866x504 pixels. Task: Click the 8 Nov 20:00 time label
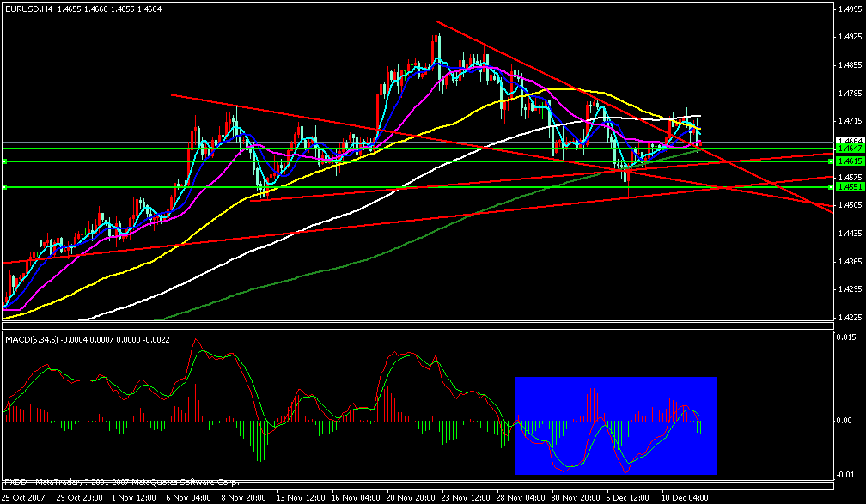coord(242,498)
